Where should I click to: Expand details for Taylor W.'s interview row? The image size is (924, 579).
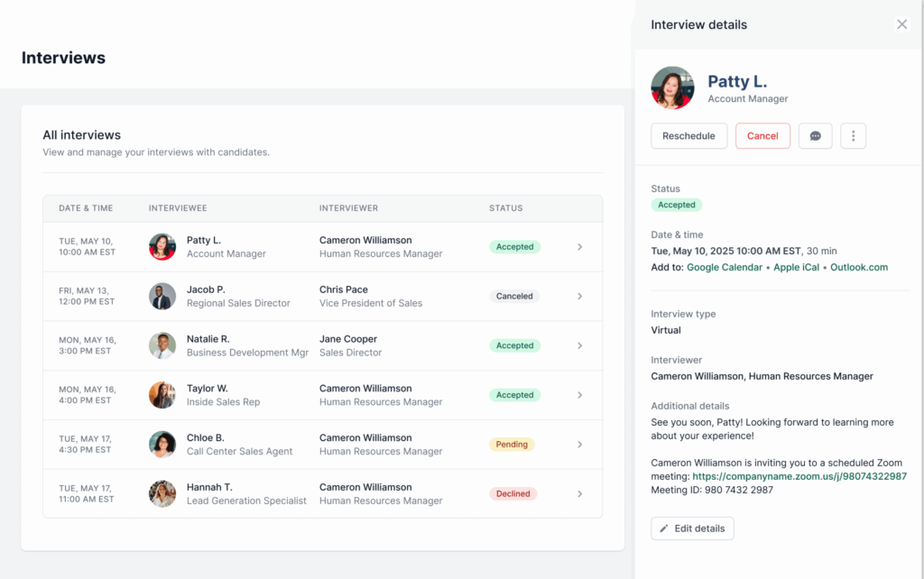(x=580, y=395)
